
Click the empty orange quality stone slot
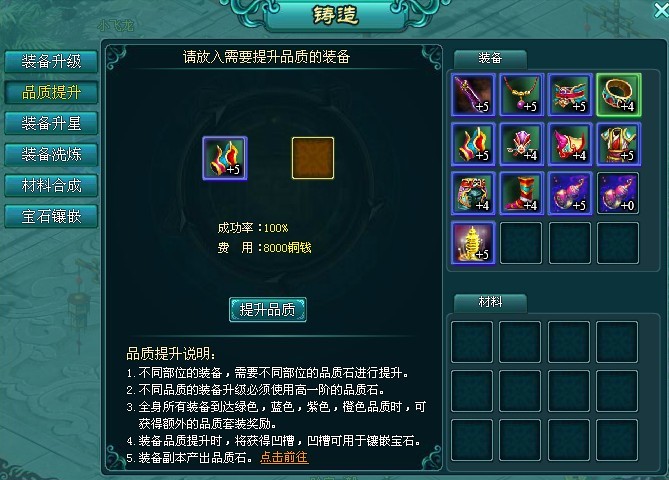tap(313, 158)
